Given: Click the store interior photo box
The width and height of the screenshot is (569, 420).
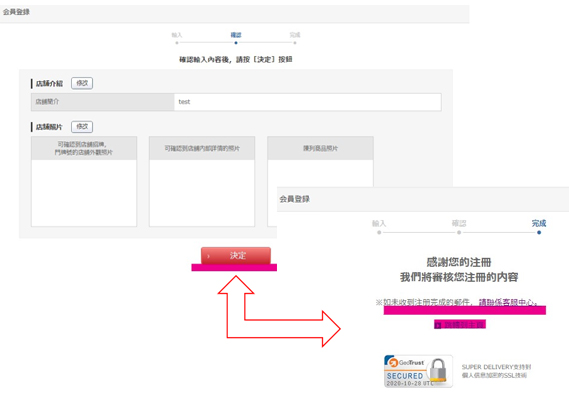Looking at the screenshot, I should click(x=202, y=182).
